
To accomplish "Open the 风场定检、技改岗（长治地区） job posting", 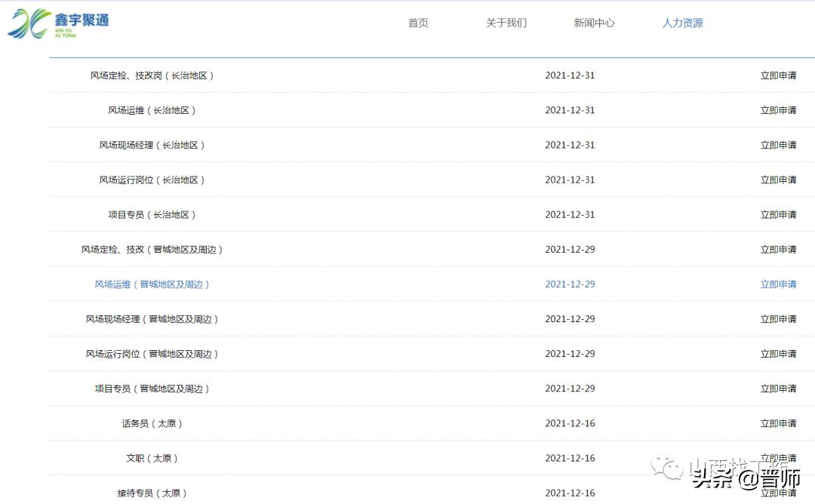I will (x=151, y=75).
